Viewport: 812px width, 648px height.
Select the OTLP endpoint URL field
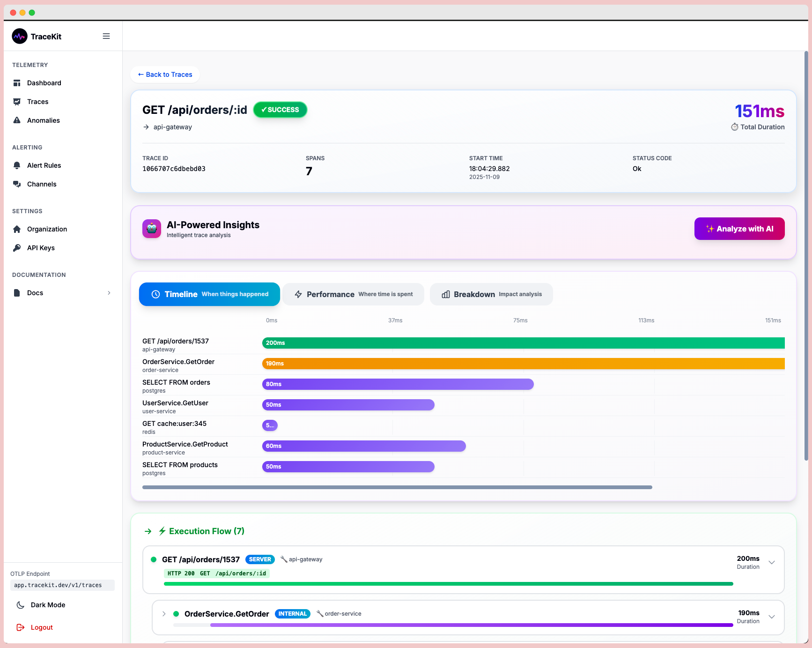(x=62, y=585)
